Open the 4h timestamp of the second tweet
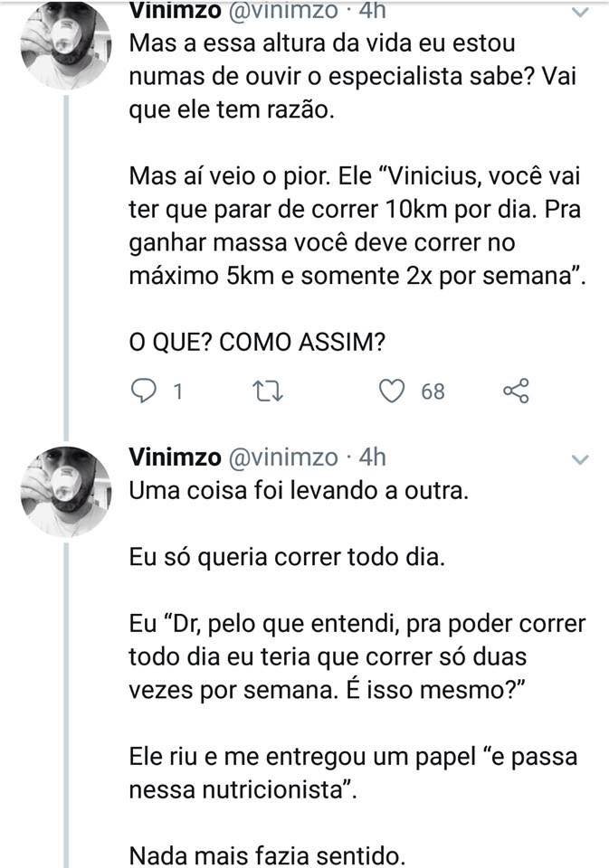The height and width of the screenshot is (868, 609). [x=372, y=458]
